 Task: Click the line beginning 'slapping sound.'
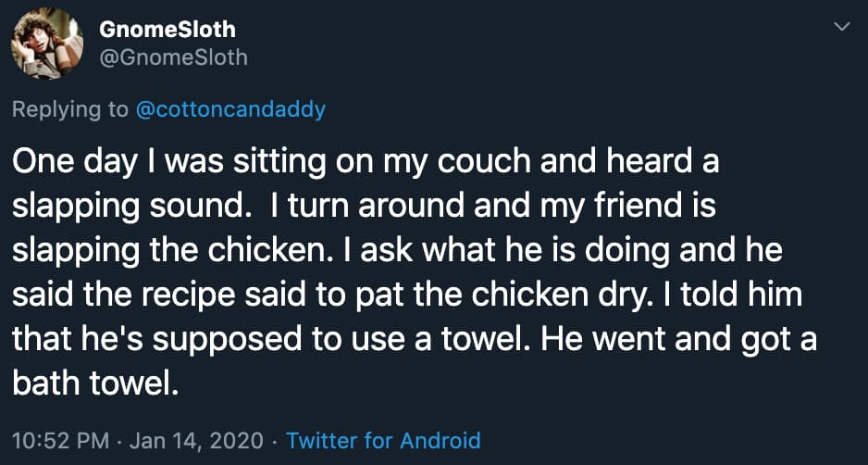pyautogui.click(x=363, y=207)
